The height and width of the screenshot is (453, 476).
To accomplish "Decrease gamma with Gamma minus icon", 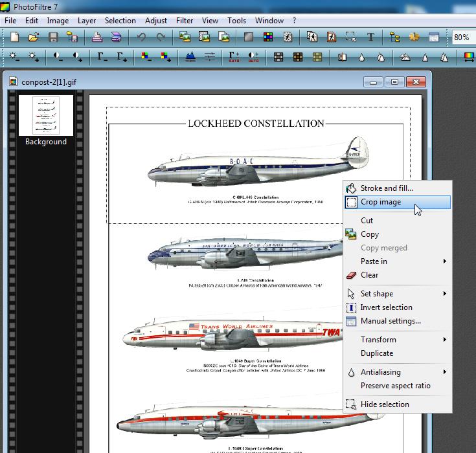I will (x=102, y=57).
